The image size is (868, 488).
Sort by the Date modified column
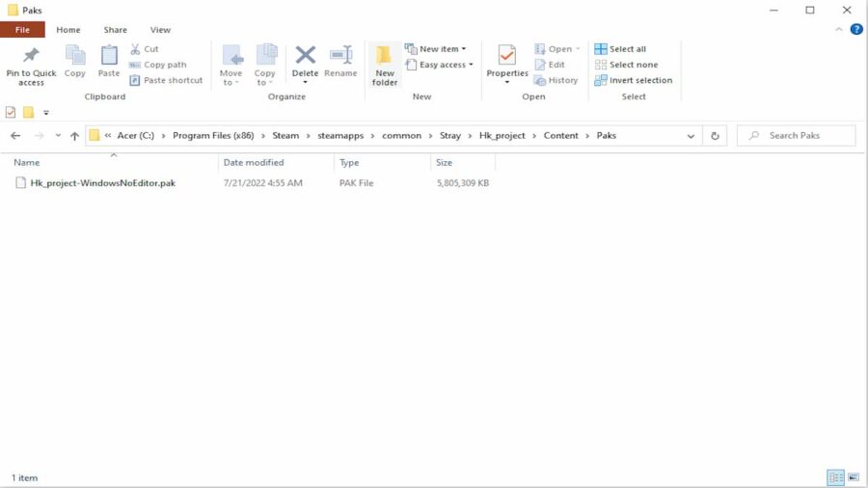254,163
